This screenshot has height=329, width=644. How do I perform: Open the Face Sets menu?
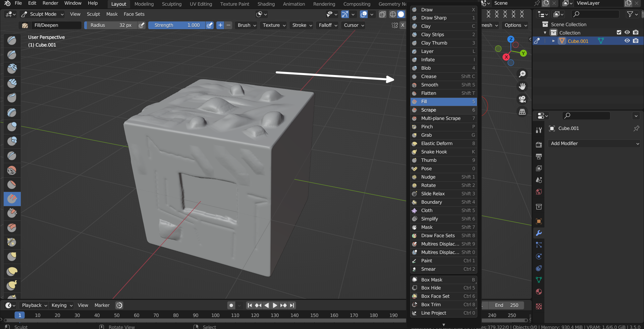[134, 14]
